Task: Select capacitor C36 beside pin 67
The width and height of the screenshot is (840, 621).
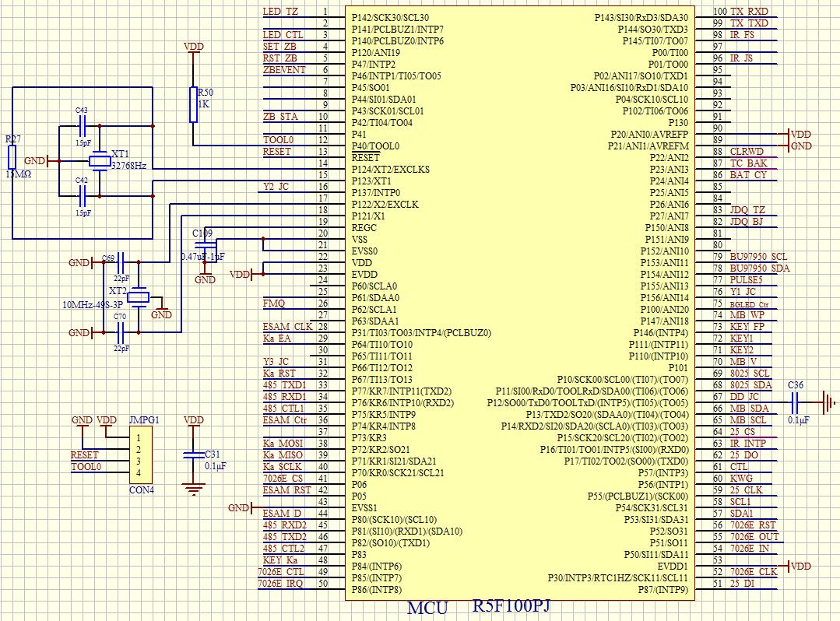Action: pos(796,403)
